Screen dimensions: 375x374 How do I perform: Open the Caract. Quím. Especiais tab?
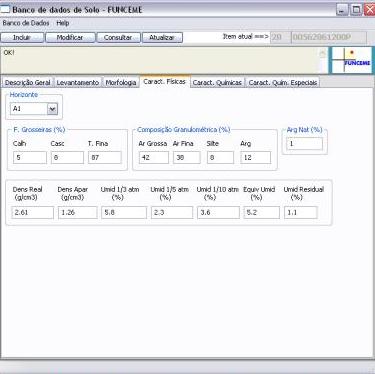[283, 82]
